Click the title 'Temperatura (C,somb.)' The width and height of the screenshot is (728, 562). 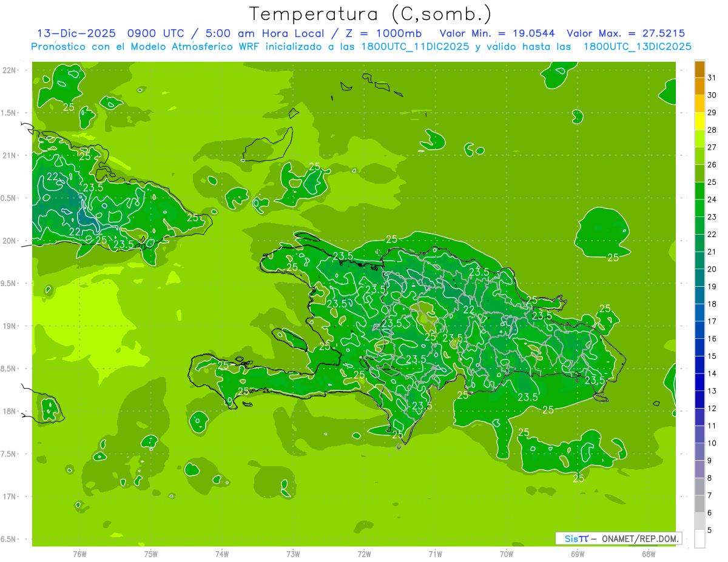[x=370, y=13]
